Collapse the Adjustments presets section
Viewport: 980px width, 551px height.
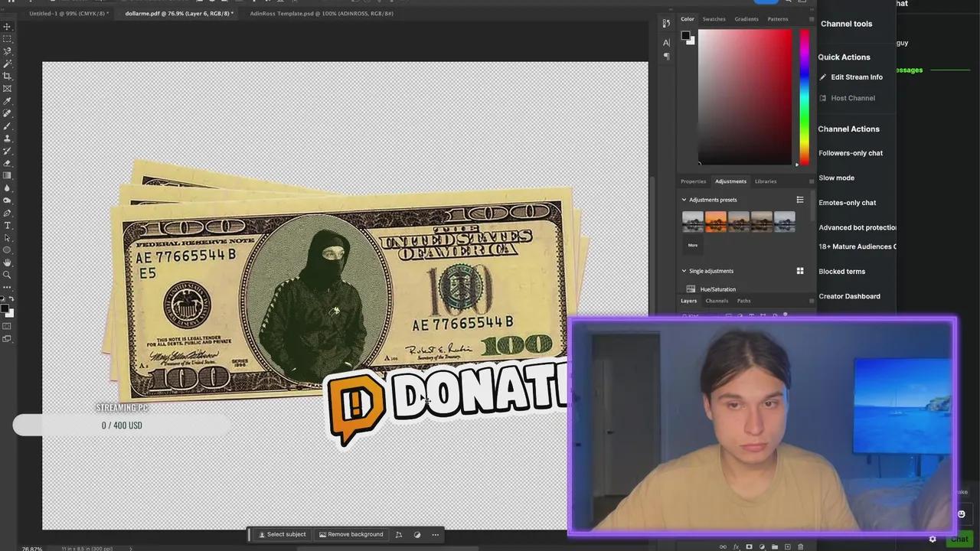(684, 200)
